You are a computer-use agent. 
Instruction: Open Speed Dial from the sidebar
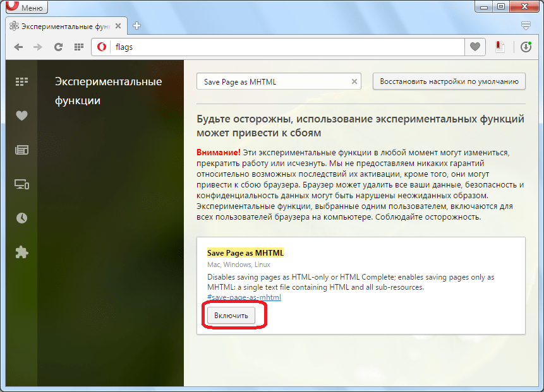pos(22,81)
